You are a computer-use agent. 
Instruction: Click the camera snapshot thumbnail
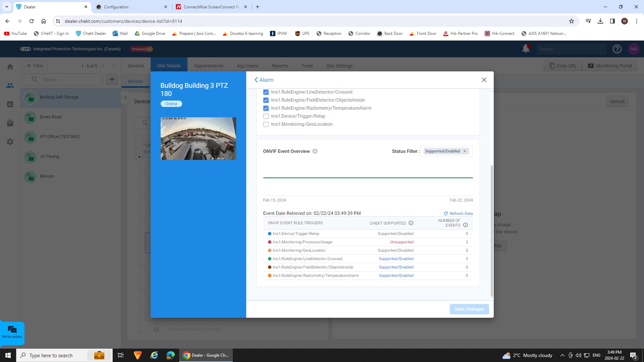tap(198, 138)
